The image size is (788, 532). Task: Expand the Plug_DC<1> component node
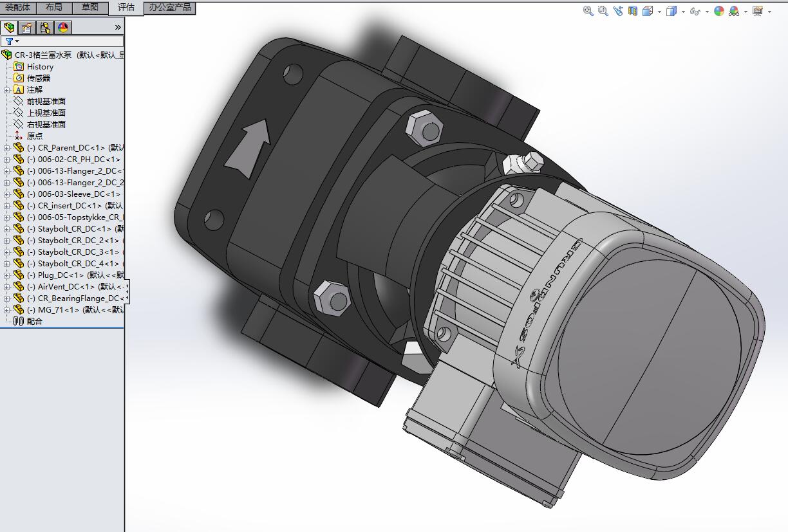7,275
